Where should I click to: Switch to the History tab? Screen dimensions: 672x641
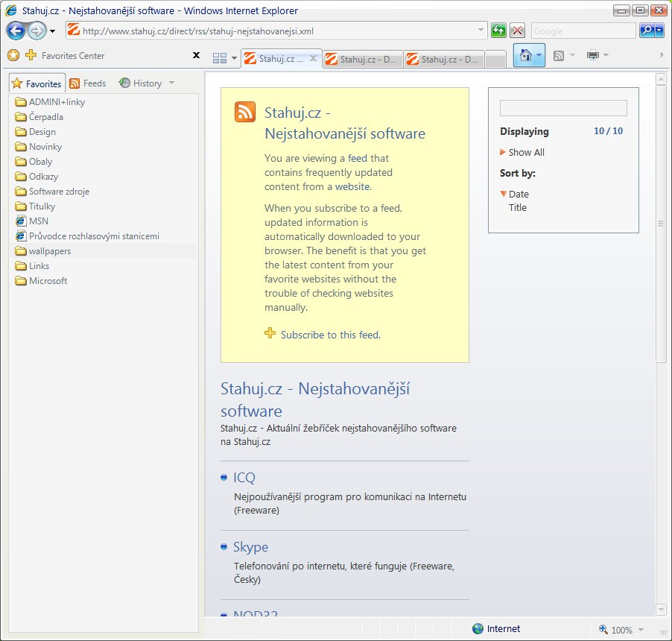coord(141,83)
